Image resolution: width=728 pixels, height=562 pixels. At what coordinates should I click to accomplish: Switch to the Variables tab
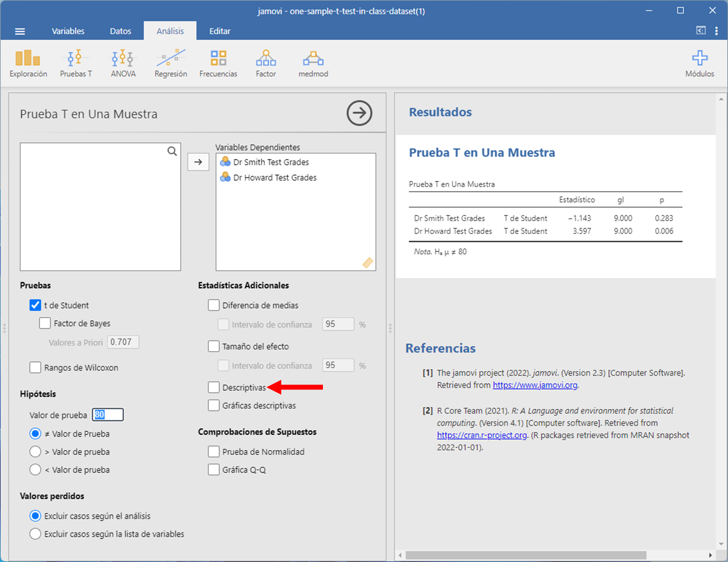[x=68, y=31]
